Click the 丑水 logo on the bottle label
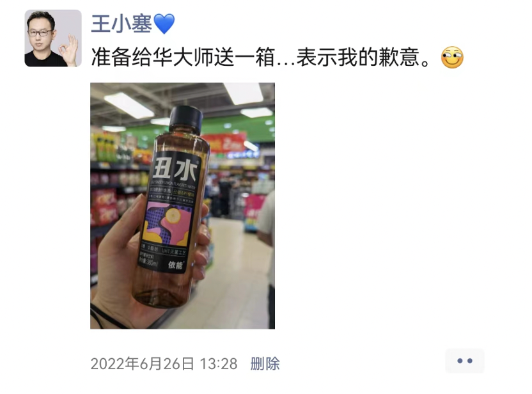Screen dimensions: 532x394 click(x=175, y=169)
